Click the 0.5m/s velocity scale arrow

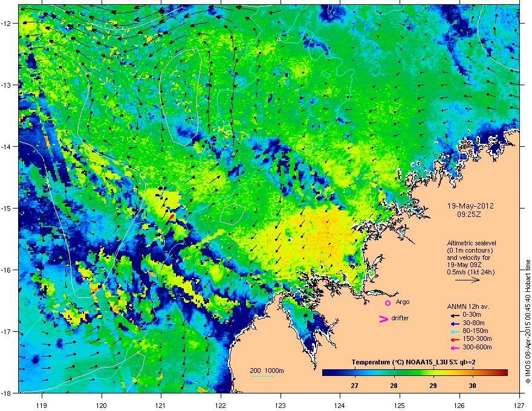tap(467, 280)
